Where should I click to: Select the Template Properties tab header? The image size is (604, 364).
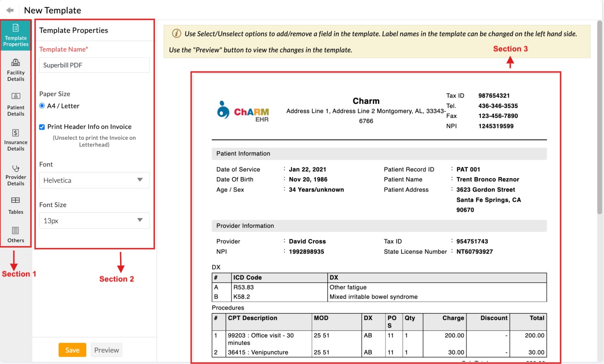73,30
